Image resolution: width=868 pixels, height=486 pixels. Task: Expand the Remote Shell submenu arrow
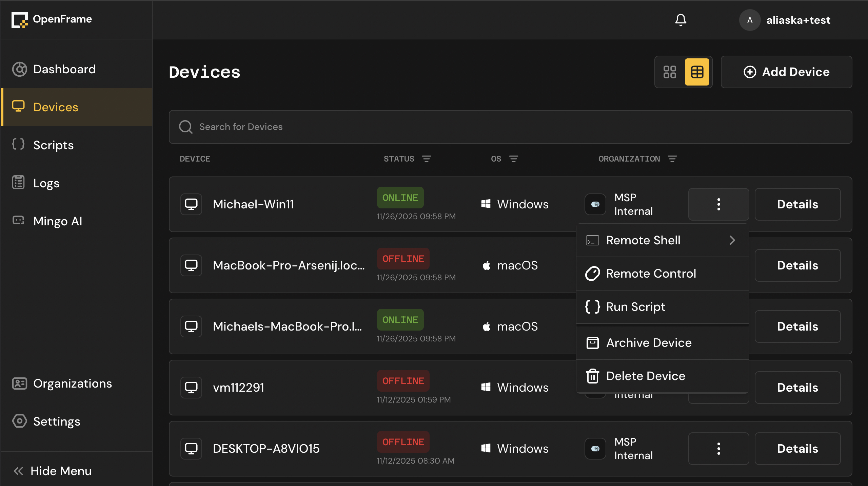[x=732, y=240]
